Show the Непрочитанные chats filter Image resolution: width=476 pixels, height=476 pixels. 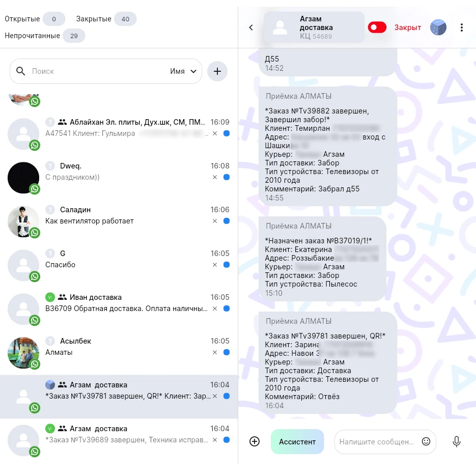pos(45,36)
